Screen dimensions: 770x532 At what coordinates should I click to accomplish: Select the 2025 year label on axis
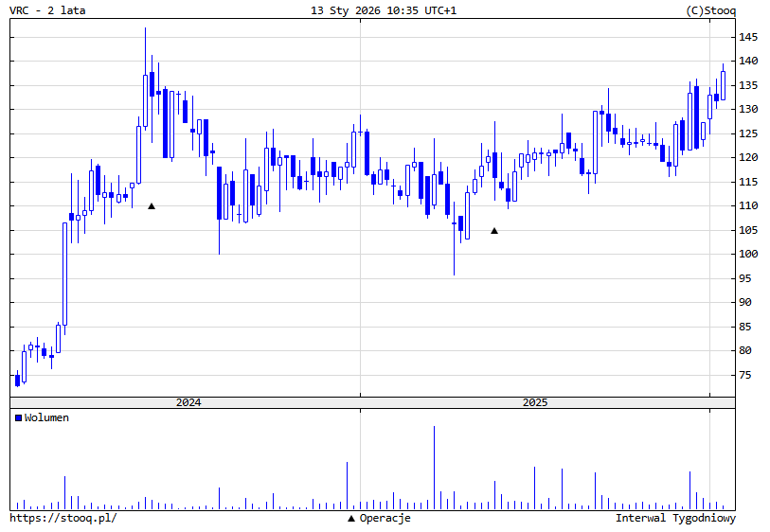coord(535,402)
